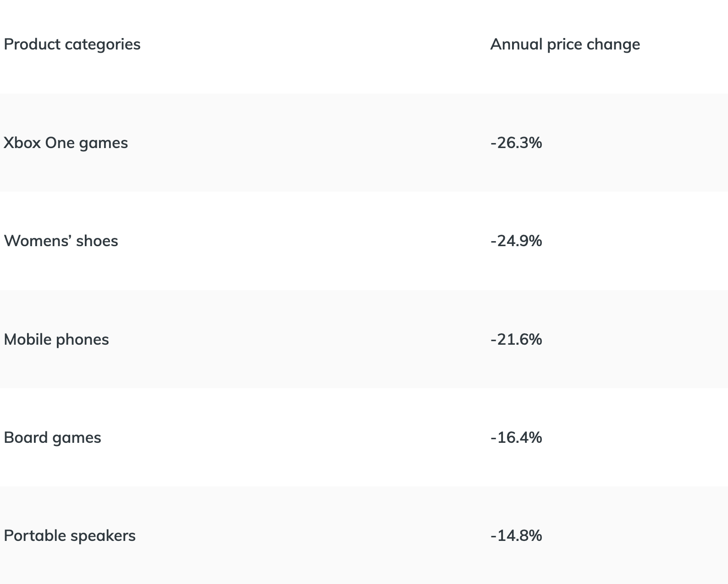
Task: Click the word 'Portable' in last row
Action: pyautogui.click(x=35, y=536)
